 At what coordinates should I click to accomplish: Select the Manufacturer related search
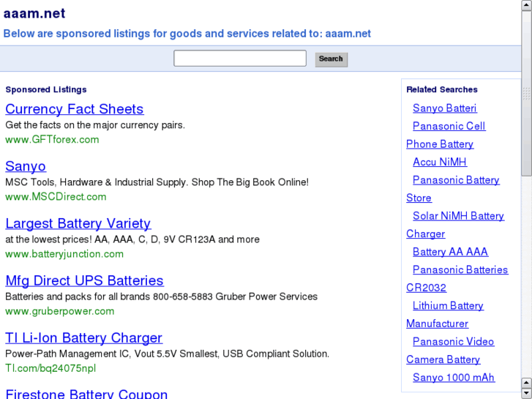tap(438, 324)
